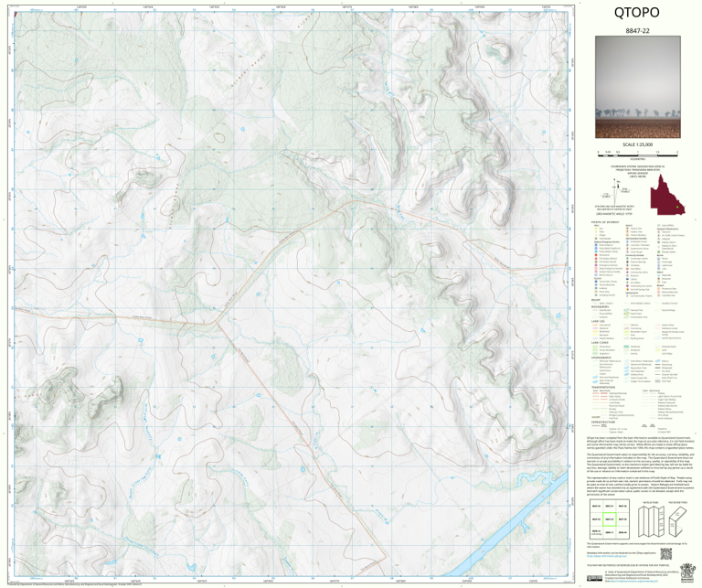Open the Creative Commons licence link
The width and height of the screenshot is (702, 588).
[x=633, y=581]
